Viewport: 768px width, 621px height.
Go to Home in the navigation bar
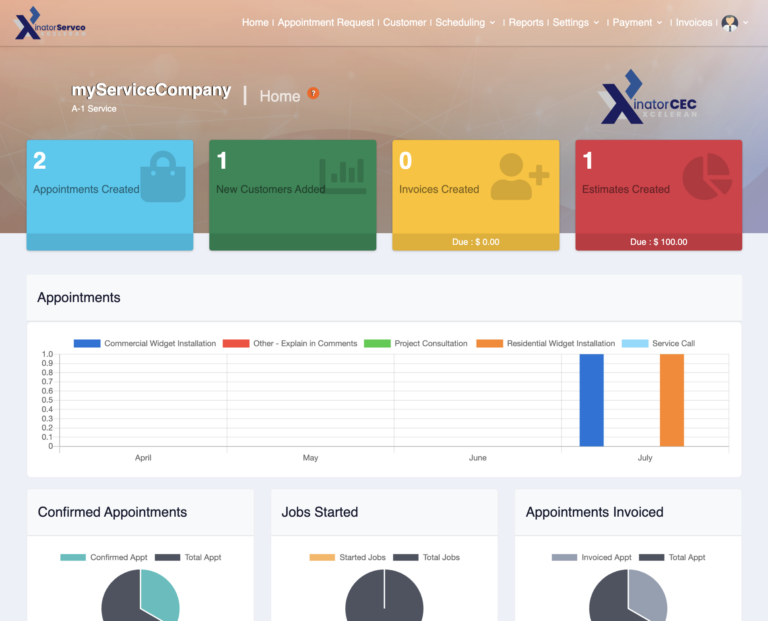coord(255,23)
